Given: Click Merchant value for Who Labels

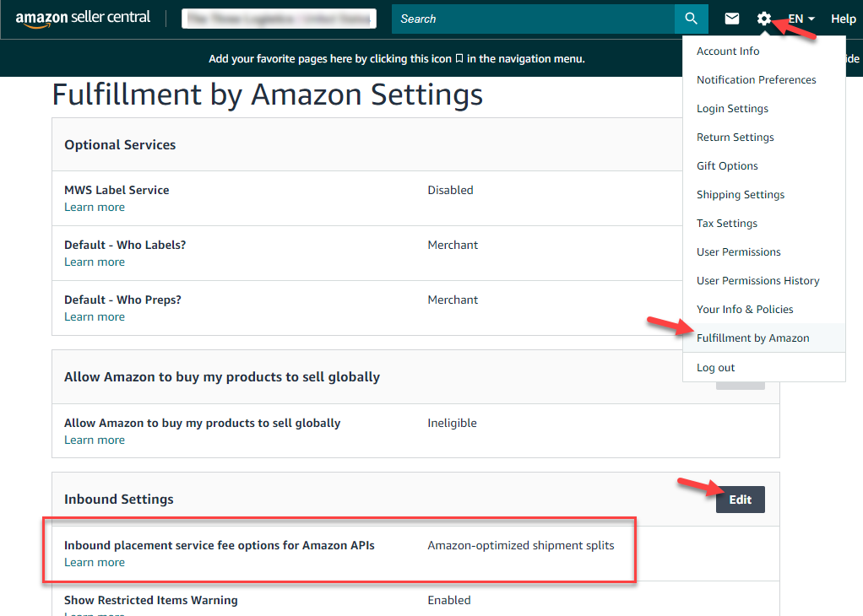Looking at the screenshot, I should 453,245.
